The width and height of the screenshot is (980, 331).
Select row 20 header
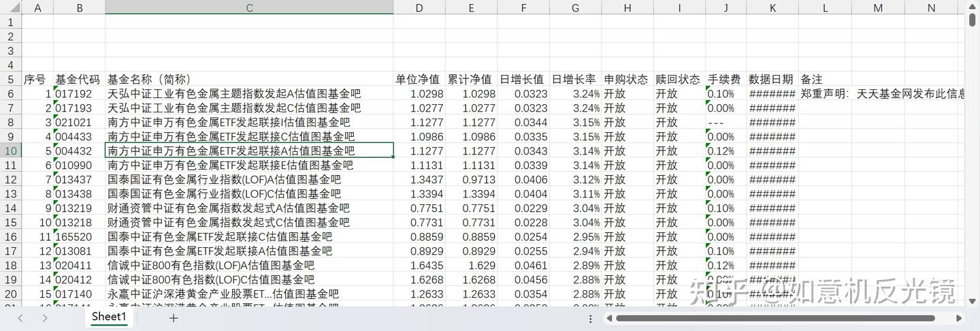pyautogui.click(x=11, y=294)
